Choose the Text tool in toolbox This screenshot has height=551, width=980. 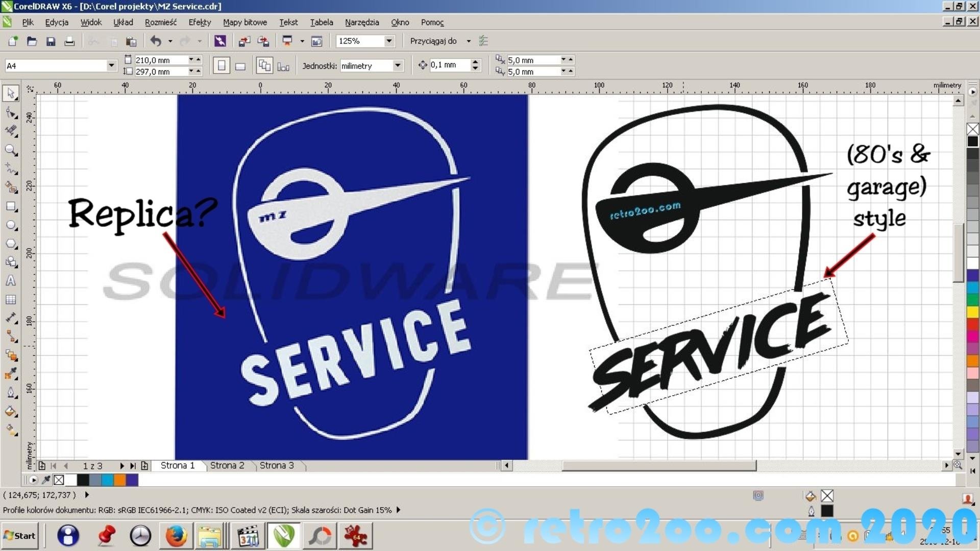tap(11, 281)
